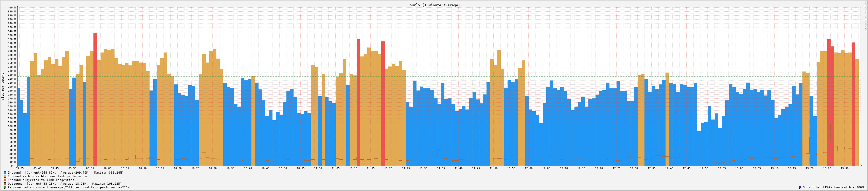The image size is (868, 191).
Task: Click the purple Subscribed LEARN bandwidth marker
Action: click(x=800, y=187)
